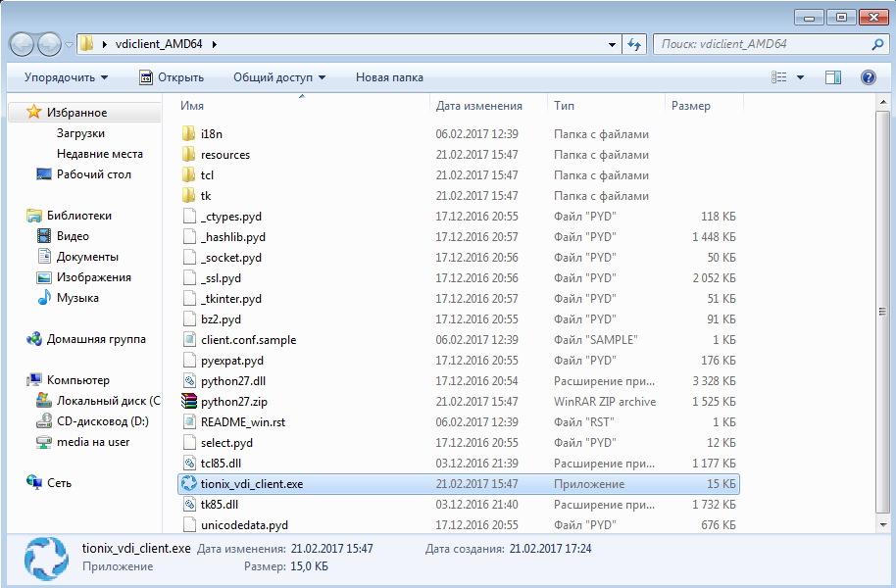896x588 pixels.
Task: Open Локальный диск (C:) in sidebar
Action: click(x=107, y=401)
